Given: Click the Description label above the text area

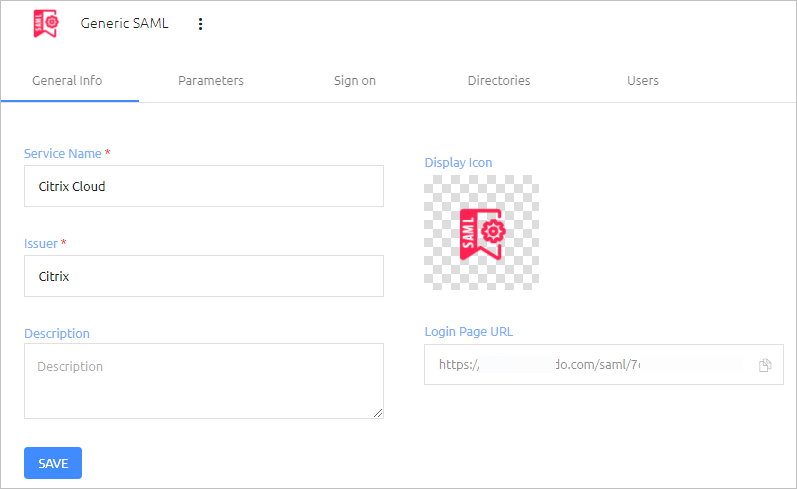Looking at the screenshot, I should [57, 333].
